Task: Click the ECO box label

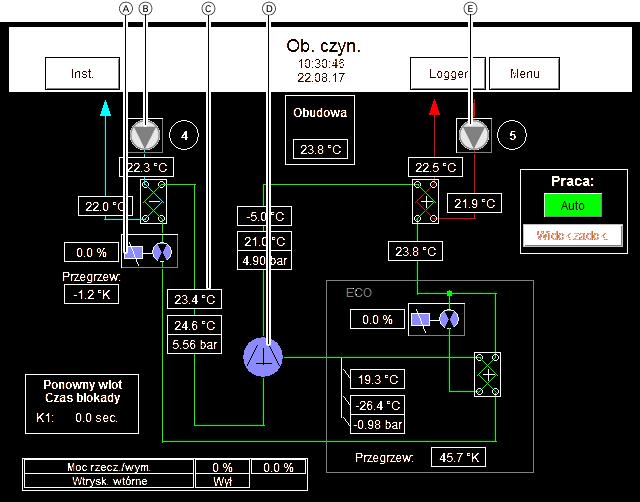Action: tap(359, 293)
